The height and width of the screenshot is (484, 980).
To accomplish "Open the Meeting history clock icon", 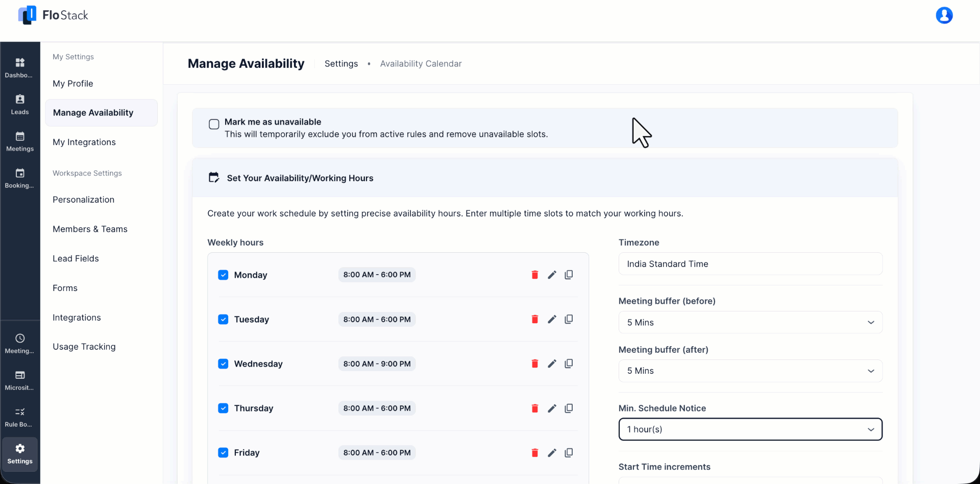I will click(20, 344).
